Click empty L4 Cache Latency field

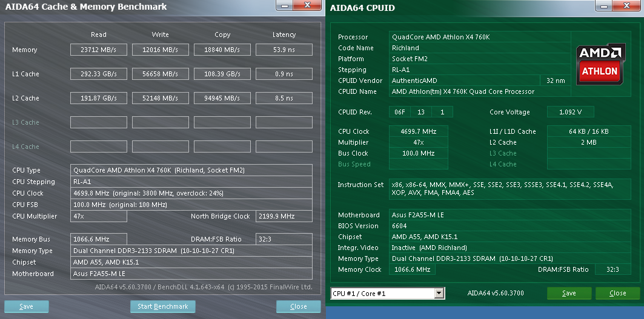tap(284, 146)
